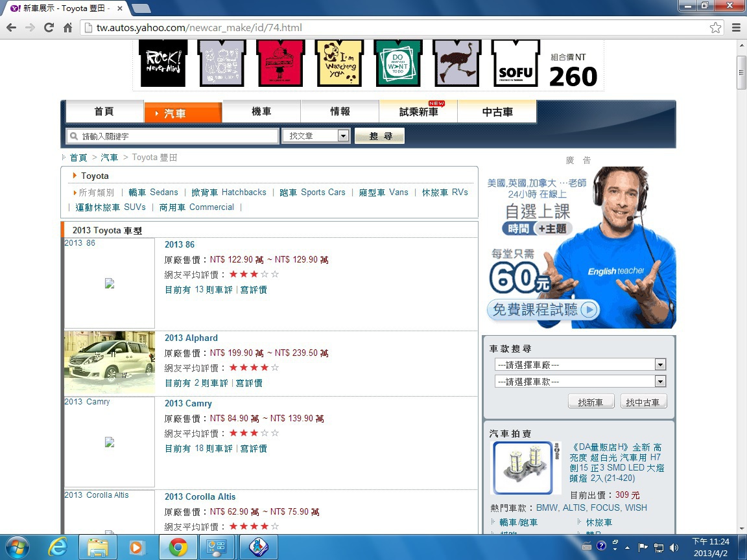747x560 pixels.
Task: Open the 找文章 search type dropdown
Action: pos(316,135)
